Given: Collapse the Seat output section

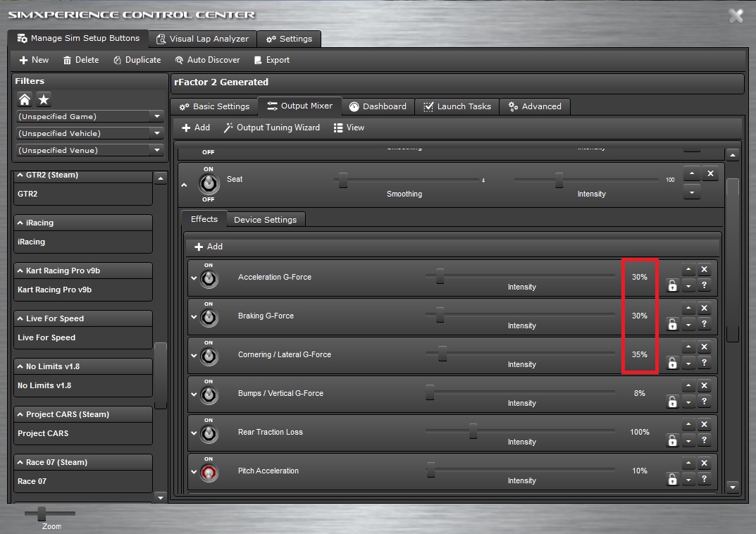Looking at the screenshot, I should tap(184, 185).
